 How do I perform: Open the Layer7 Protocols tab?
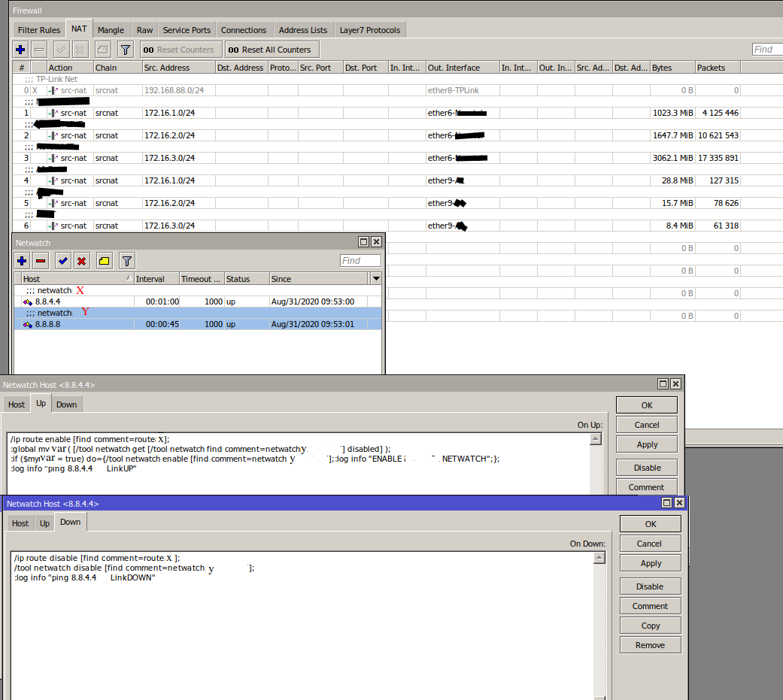point(370,30)
